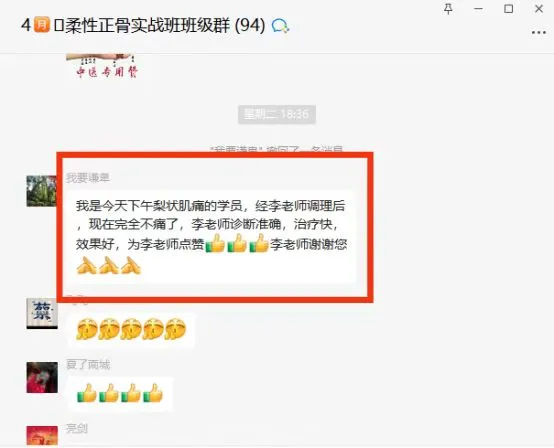Maximize the chat window
This screenshot has height=448, width=554.
point(508,9)
